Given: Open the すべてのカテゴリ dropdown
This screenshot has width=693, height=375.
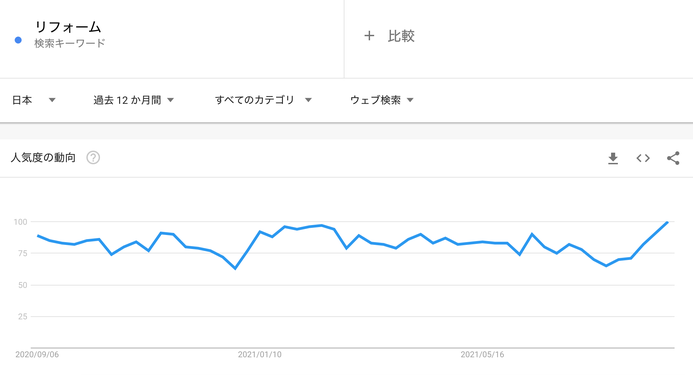Looking at the screenshot, I should coord(263,100).
